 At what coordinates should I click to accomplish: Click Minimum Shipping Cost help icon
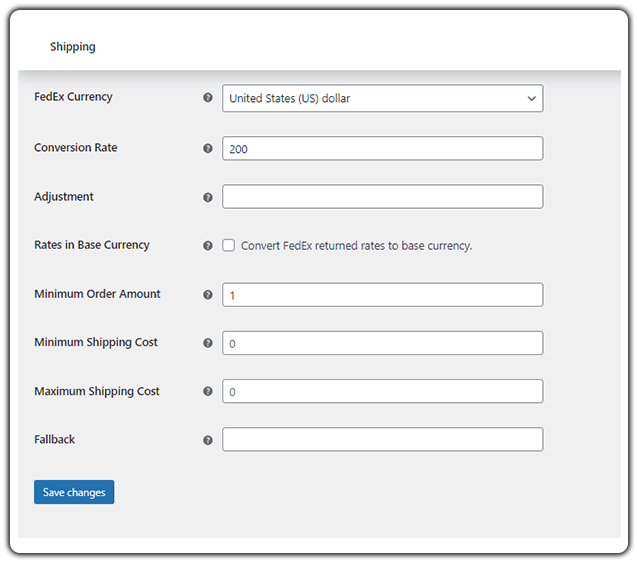(208, 343)
